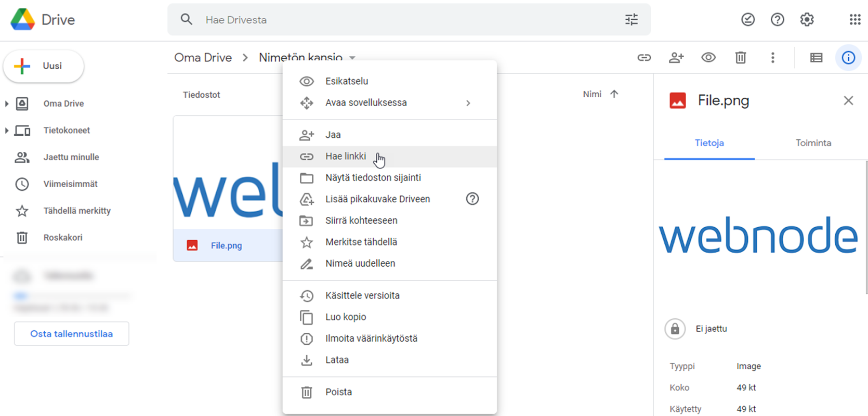Open Google apps grid launcher
Viewport: 868px width, 416px height.
point(854,20)
